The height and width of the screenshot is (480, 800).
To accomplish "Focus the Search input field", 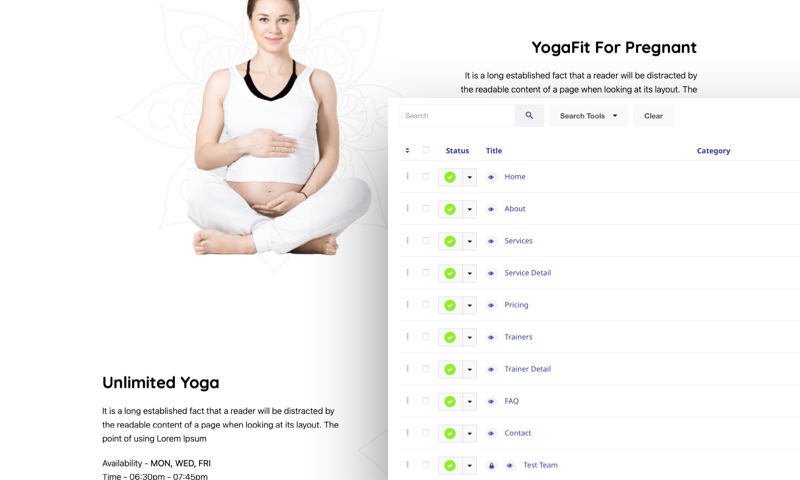I will point(457,116).
